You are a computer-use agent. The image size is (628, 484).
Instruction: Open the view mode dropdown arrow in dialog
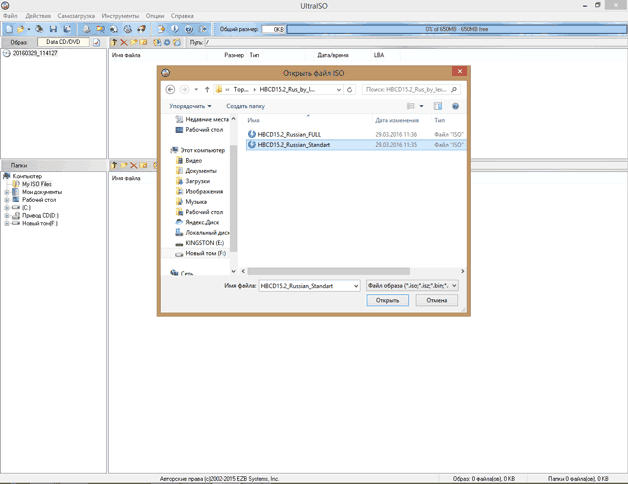point(421,106)
